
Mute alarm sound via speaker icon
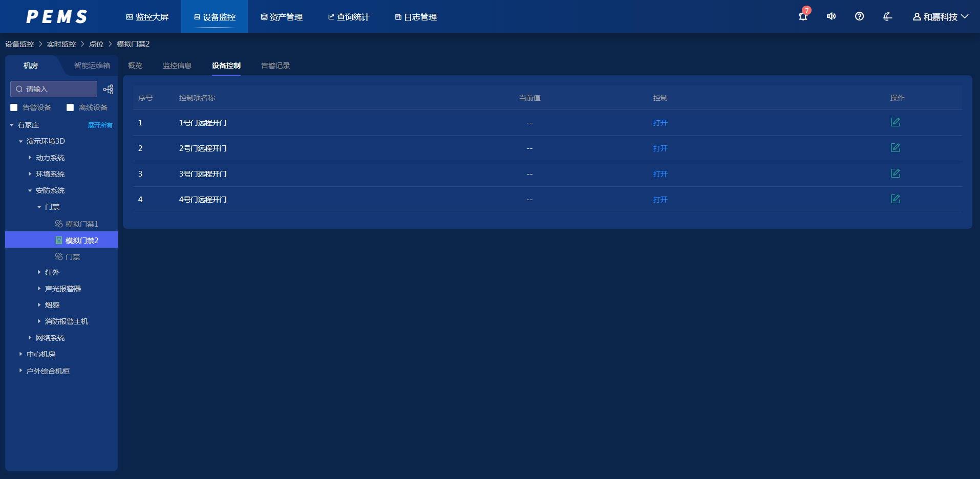coord(831,16)
